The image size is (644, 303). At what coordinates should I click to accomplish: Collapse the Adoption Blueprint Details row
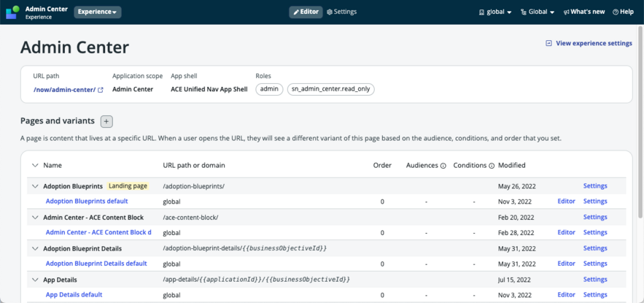pos(34,249)
